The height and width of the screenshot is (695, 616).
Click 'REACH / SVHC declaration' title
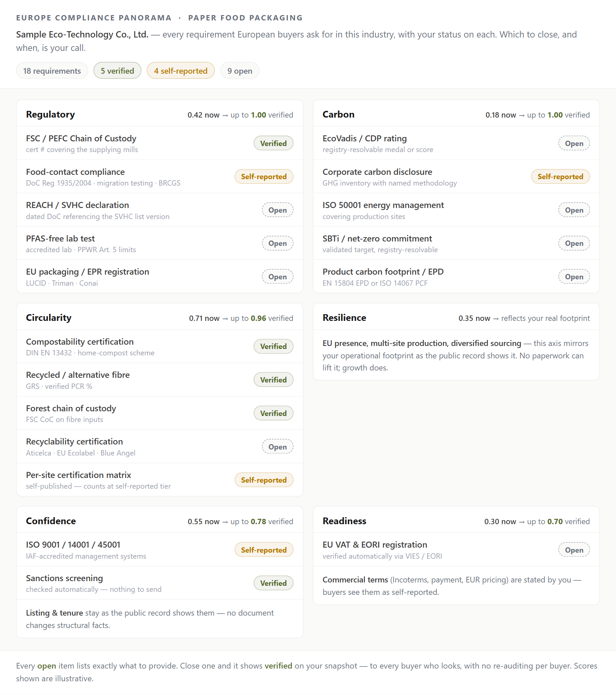pyautogui.click(x=77, y=205)
